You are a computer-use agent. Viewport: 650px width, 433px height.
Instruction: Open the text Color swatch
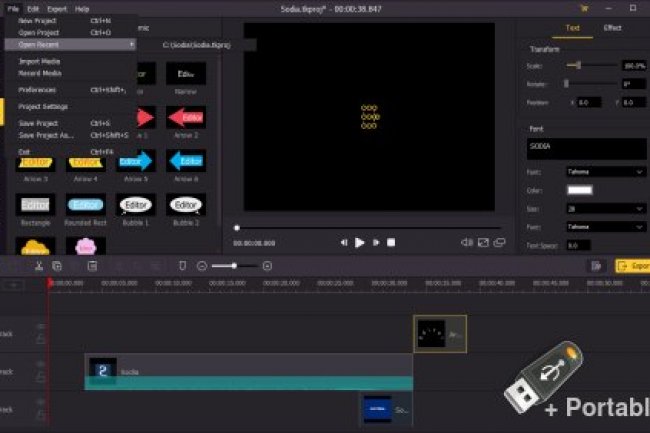tap(580, 190)
